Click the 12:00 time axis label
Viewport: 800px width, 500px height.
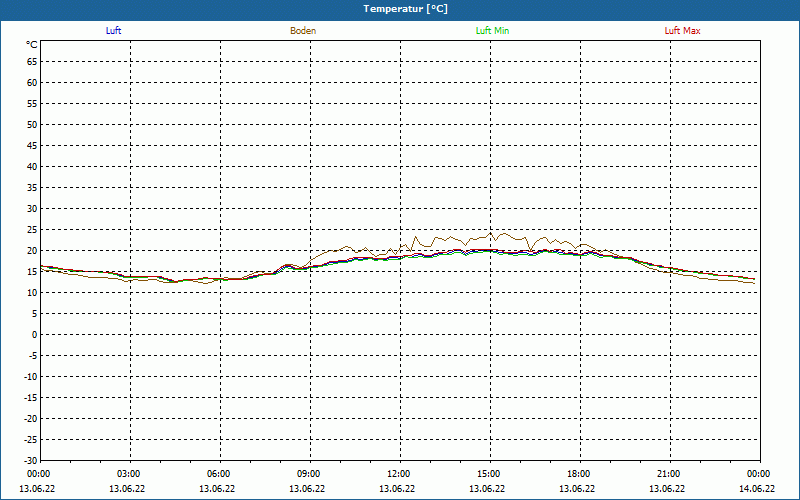coord(398,474)
